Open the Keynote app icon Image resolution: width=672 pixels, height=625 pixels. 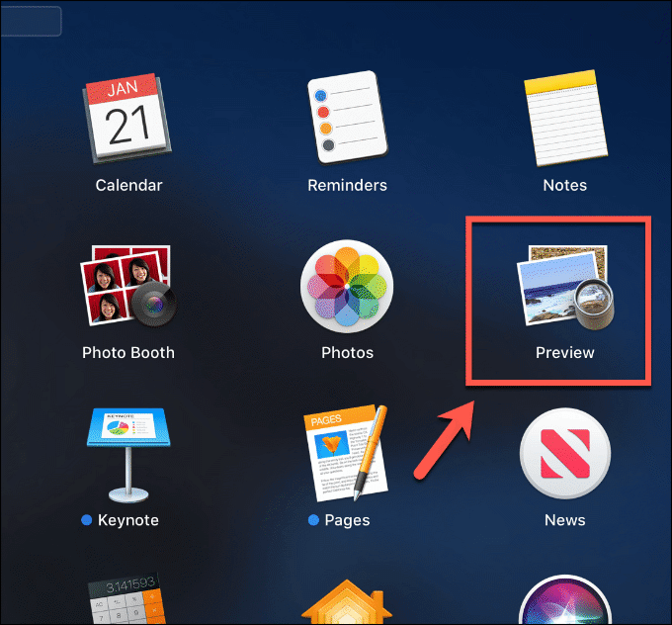click(128, 455)
